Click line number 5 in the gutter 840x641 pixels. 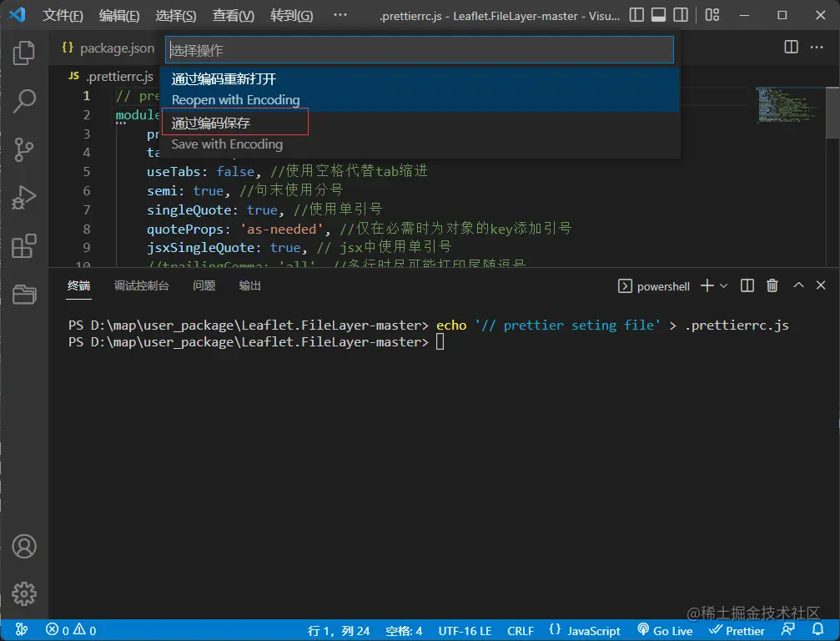86,171
